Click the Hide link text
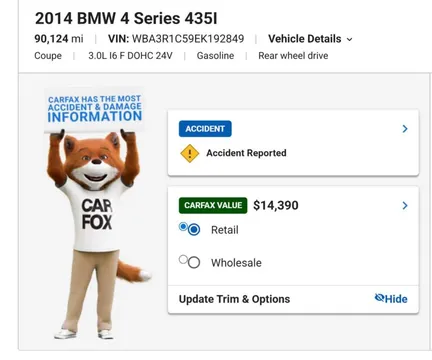 click(396, 299)
